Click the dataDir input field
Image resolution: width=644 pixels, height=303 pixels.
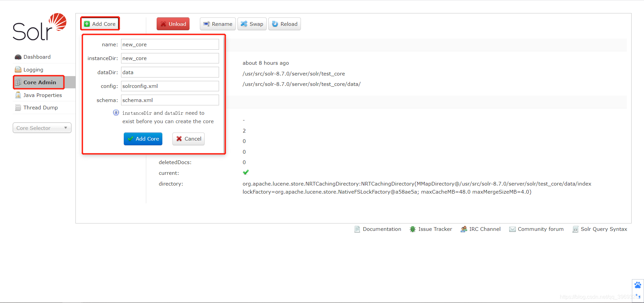[170, 72]
